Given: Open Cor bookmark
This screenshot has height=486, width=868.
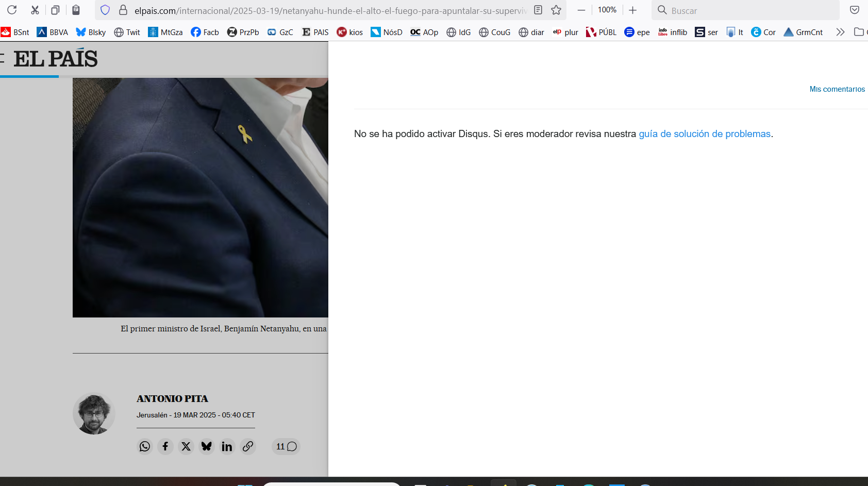Looking at the screenshot, I should coord(763,32).
